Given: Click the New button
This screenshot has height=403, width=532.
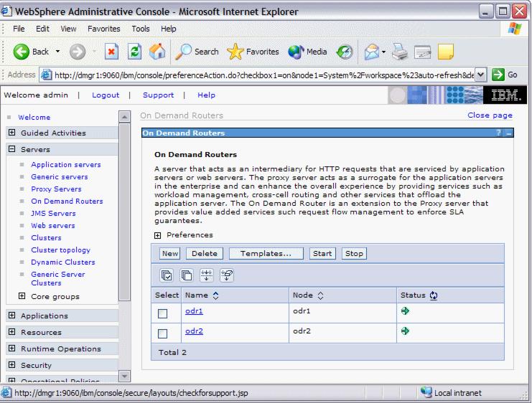Looking at the screenshot, I should point(169,254).
